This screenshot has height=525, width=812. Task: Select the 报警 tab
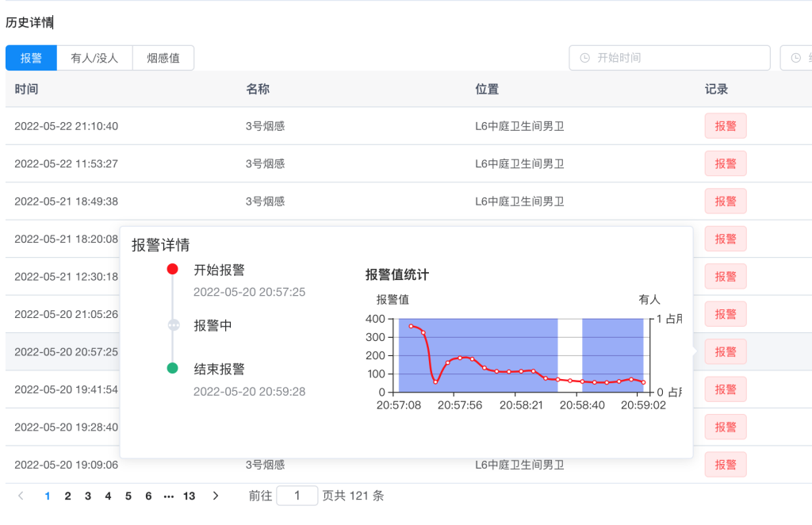[31, 58]
